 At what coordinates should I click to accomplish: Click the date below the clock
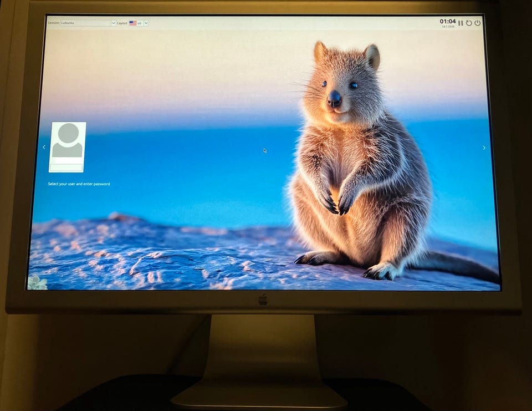pos(448,27)
